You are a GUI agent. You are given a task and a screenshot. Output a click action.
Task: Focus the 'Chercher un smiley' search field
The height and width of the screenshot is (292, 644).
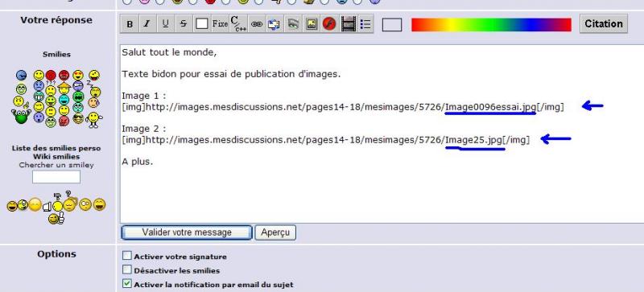[x=56, y=177]
